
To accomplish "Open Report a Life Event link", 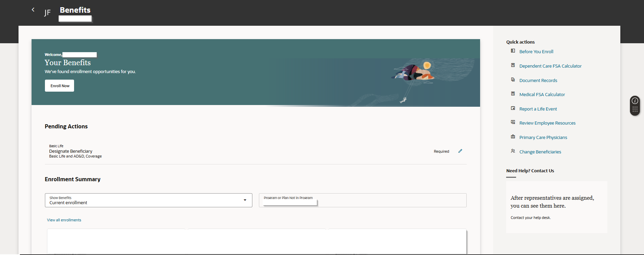I will [538, 109].
